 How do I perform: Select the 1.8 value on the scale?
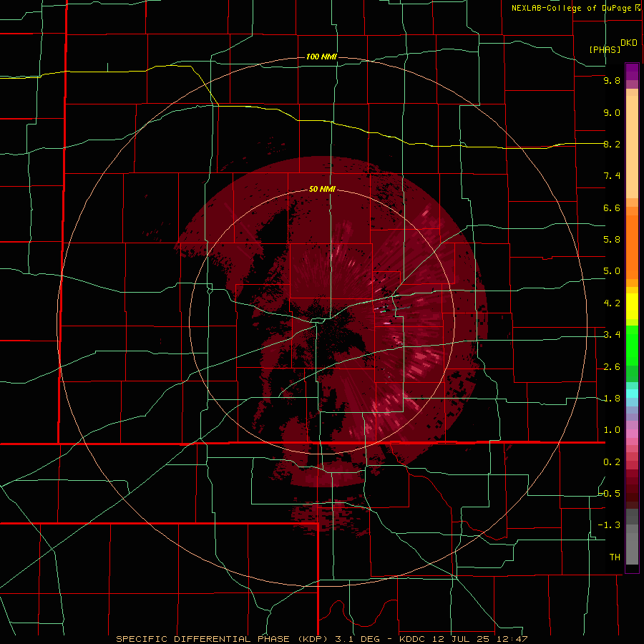[612, 399]
